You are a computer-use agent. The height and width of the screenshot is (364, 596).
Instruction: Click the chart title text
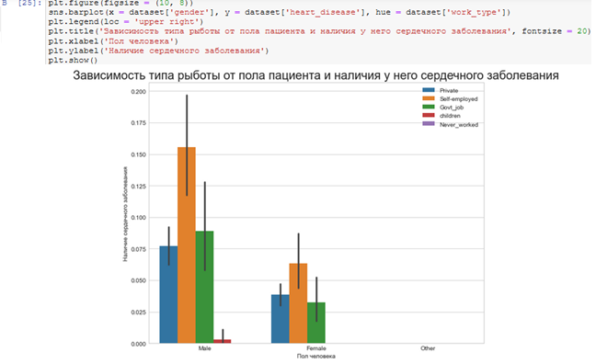coord(315,75)
